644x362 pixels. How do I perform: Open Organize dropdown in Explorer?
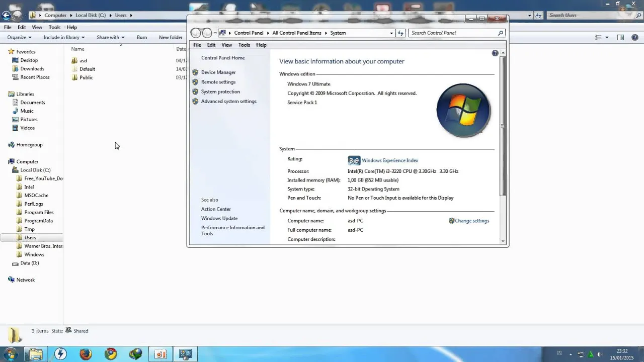pyautogui.click(x=19, y=37)
